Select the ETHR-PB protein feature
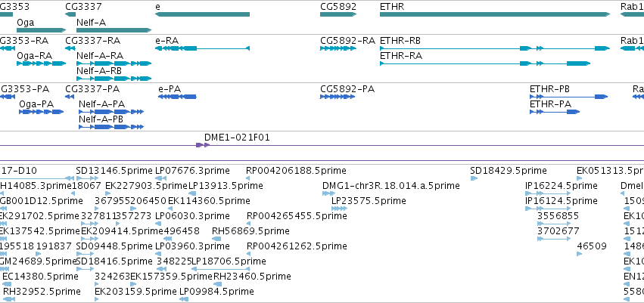The image size is (644, 303). (x=568, y=97)
